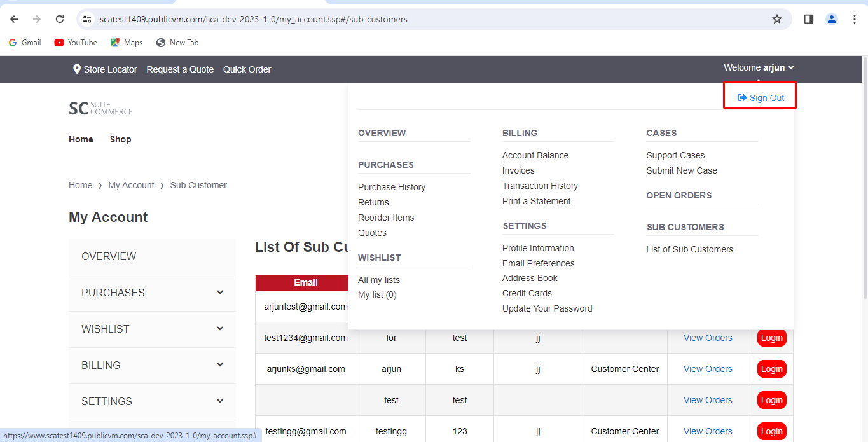Click the page vertical scrollbar
Image resolution: width=868 pixels, height=442 pixels.
pos(864,178)
